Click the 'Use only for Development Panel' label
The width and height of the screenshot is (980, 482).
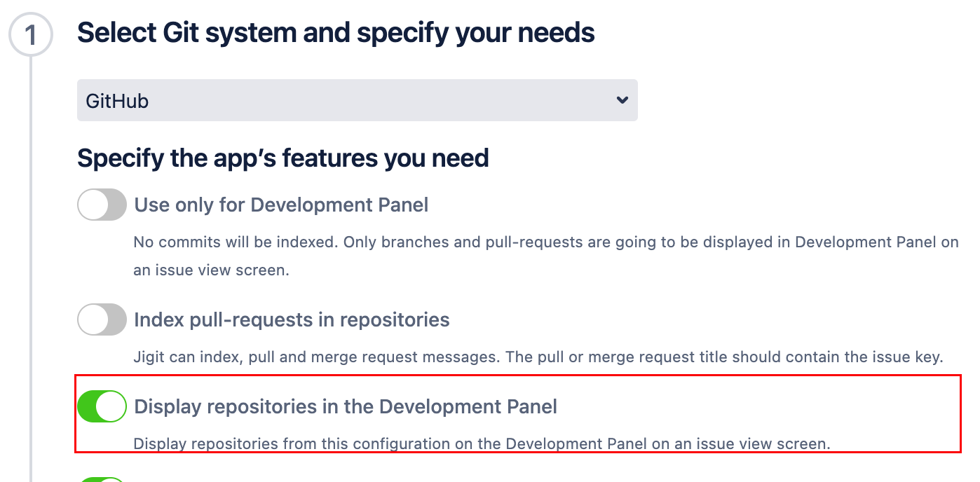pyautogui.click(x=281, y=205)
